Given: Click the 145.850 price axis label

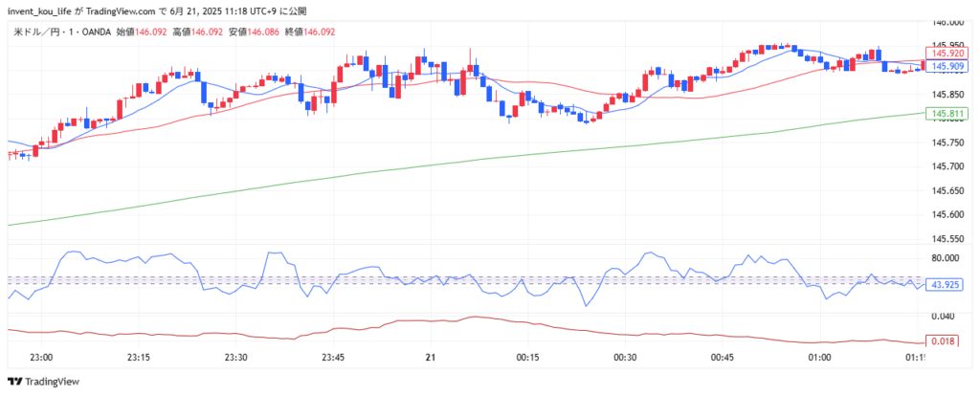Looking at the screenshot, I should pos(947,95).
